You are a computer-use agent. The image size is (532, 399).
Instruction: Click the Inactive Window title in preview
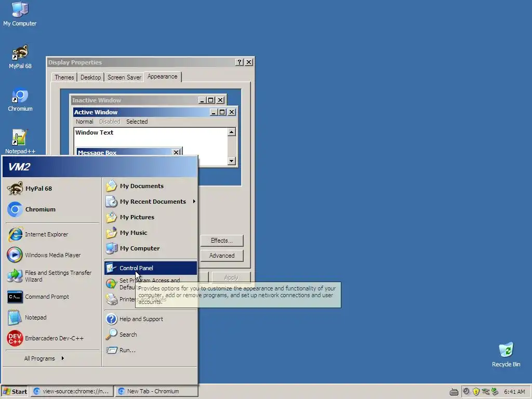tap(97, 100)
